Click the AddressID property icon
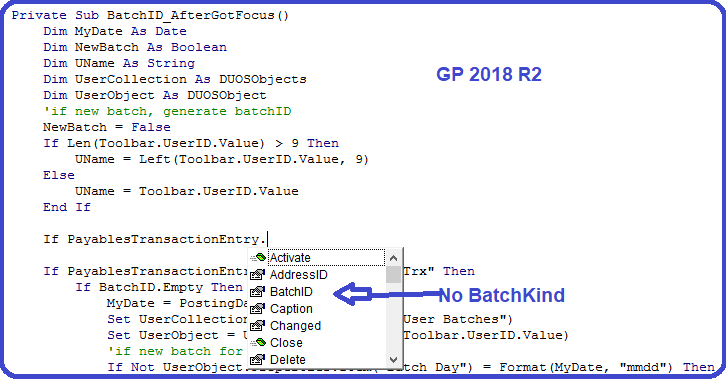 click(x=257, y=275)
